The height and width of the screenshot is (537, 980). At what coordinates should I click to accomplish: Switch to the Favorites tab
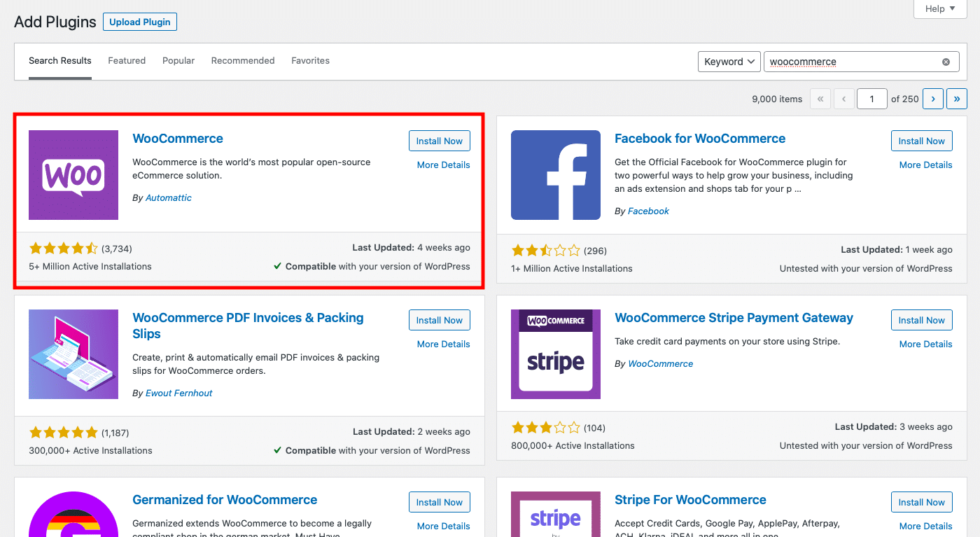click(x=311, y=61)
